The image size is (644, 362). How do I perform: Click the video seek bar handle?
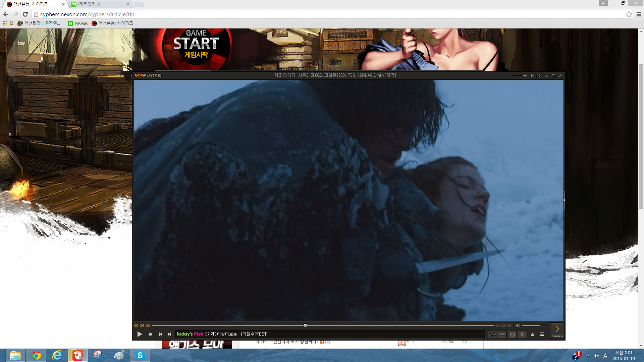(305, 325)
